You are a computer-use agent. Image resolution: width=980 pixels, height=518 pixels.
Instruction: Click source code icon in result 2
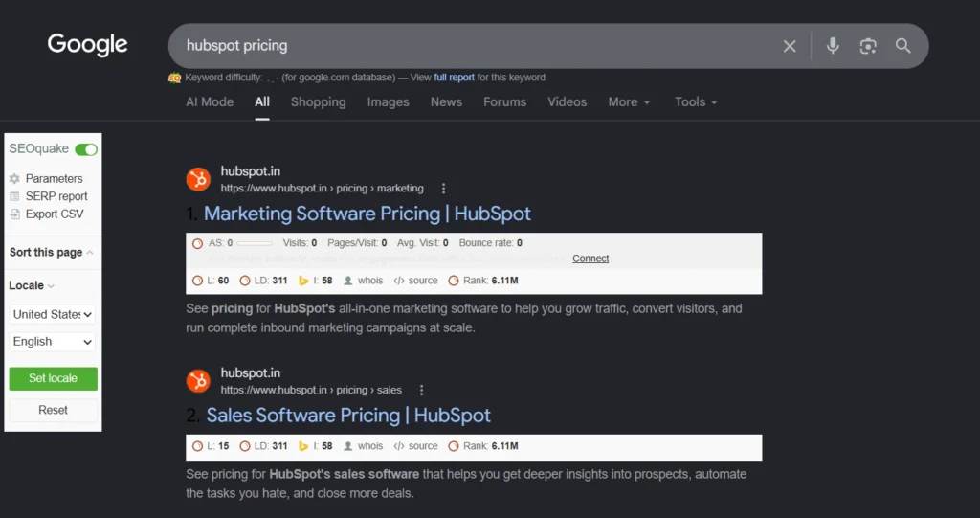point(399,447)
